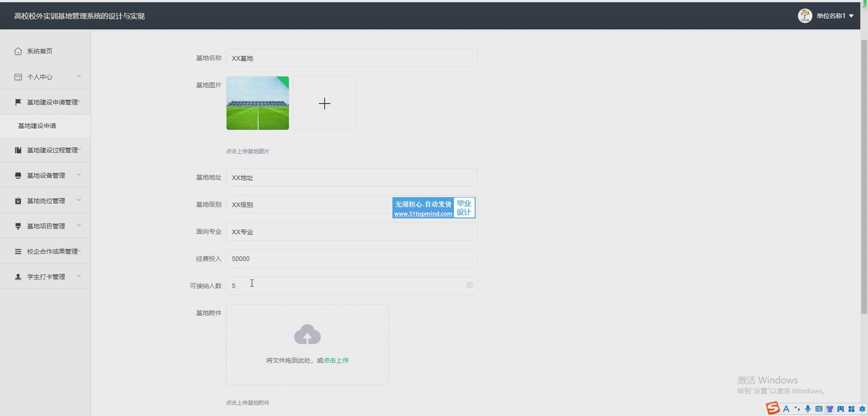Click the hint text 点击上传基地图片

(248, 151)
